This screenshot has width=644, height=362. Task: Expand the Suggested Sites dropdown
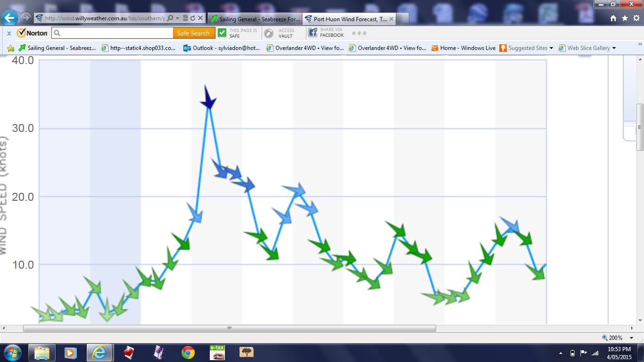551,48
